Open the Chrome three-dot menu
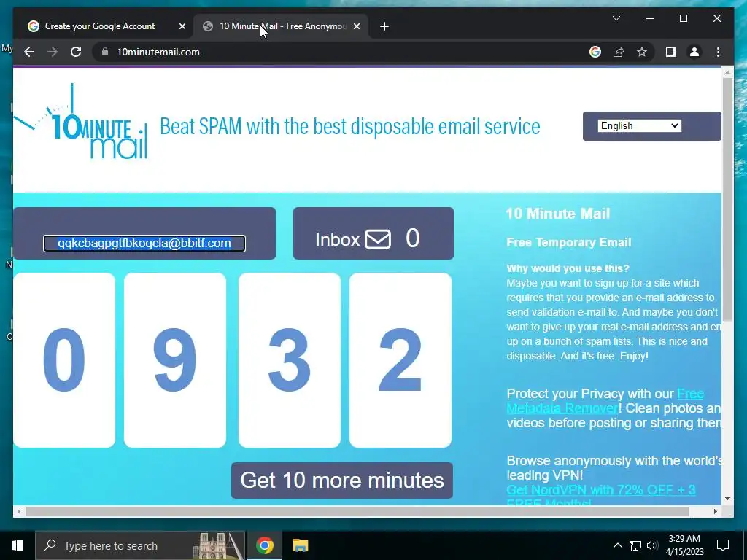 click(718, 52)
